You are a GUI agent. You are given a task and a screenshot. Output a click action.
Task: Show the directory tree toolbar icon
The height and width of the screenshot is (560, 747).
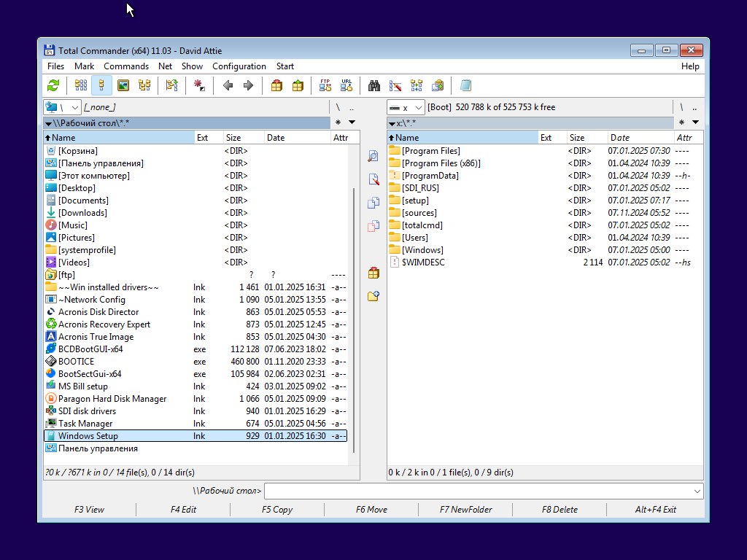tap(144, 86)
